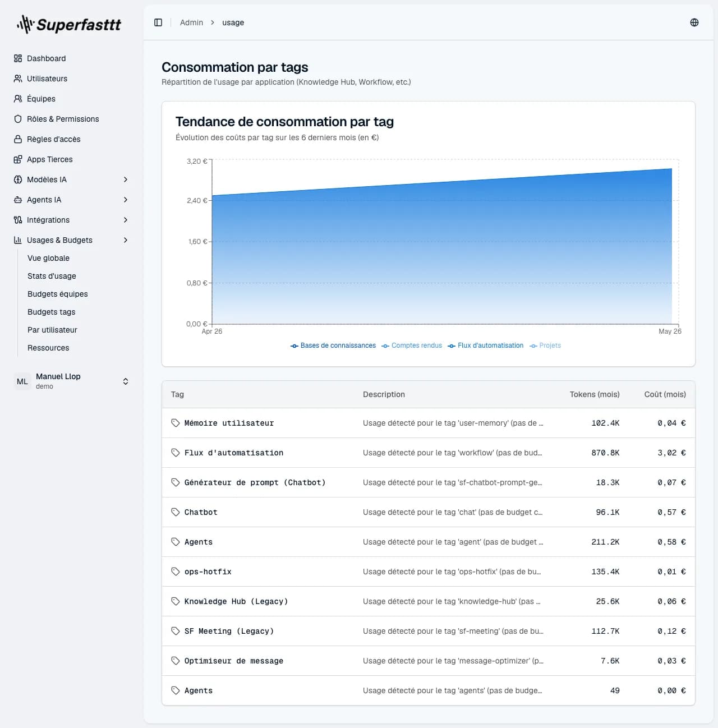718x728 pixels.
Task: Click tag icon beside Flux d'automatisation row
Action: tap(176, 453)
